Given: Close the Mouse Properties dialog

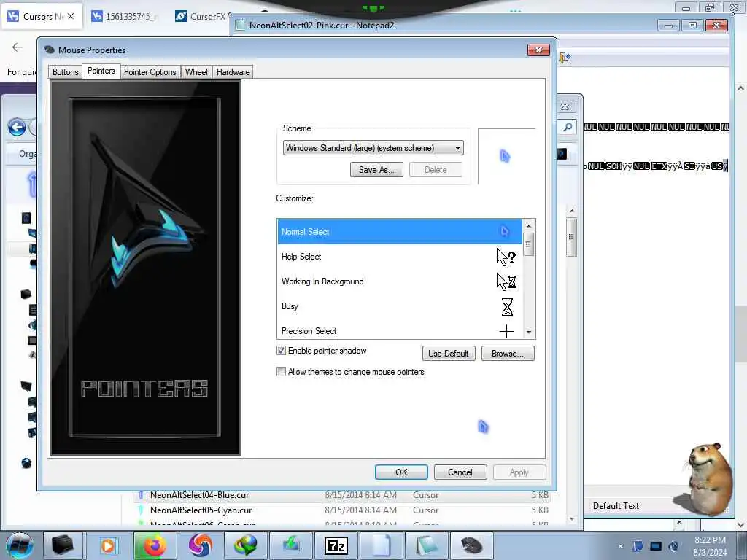Looking at the screenshot, I should pos(538,50).
